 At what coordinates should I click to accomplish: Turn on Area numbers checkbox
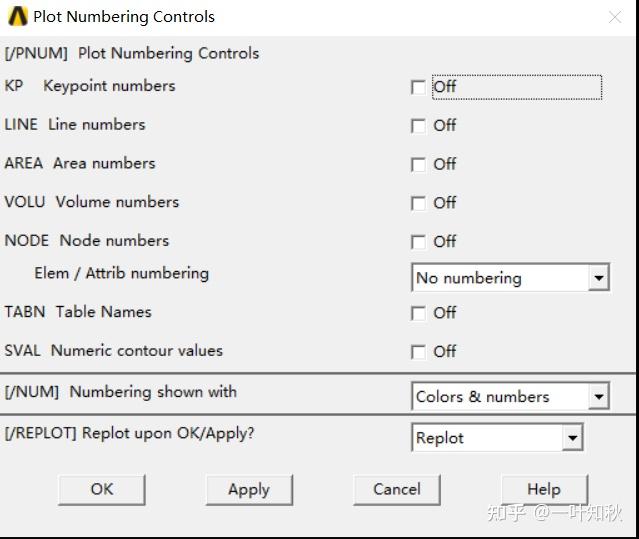[418, 165]
